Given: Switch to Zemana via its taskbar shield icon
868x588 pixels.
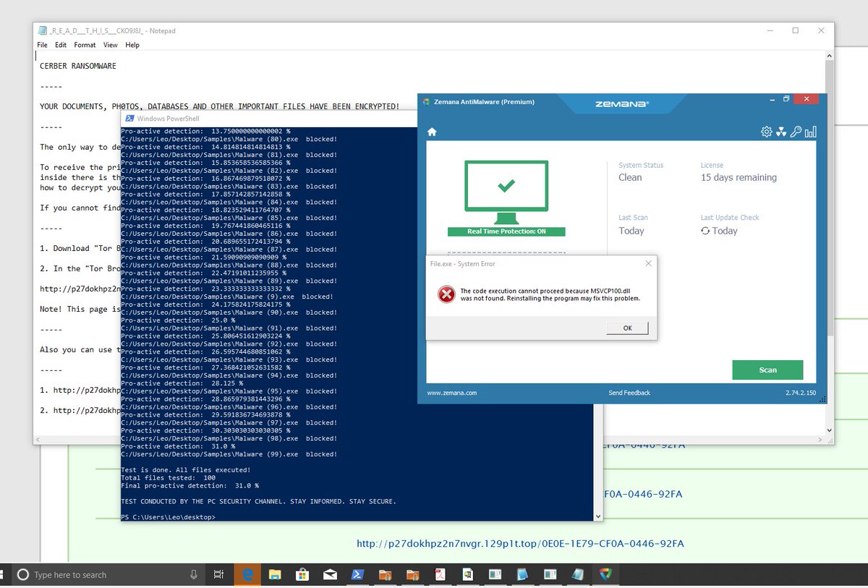Looking at the screenshot, I should 605,575.
